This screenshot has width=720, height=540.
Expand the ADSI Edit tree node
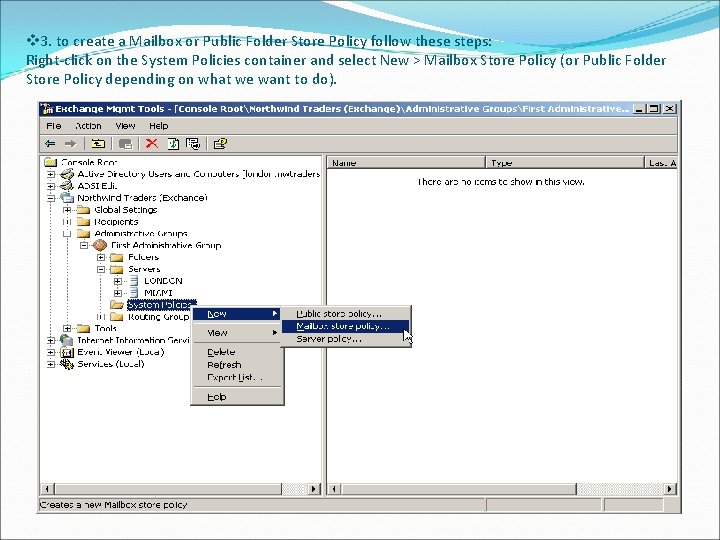[x=51, y=186]
